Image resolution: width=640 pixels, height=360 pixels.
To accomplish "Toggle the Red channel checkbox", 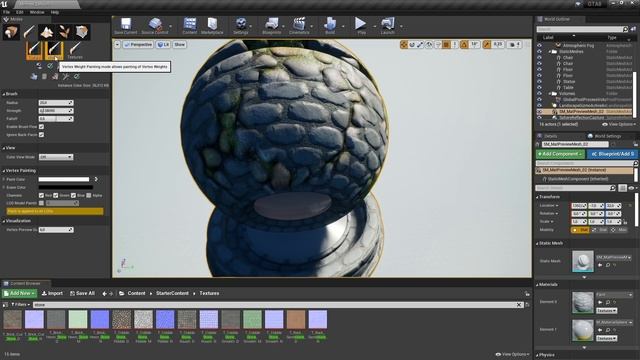I will point(41,196).
